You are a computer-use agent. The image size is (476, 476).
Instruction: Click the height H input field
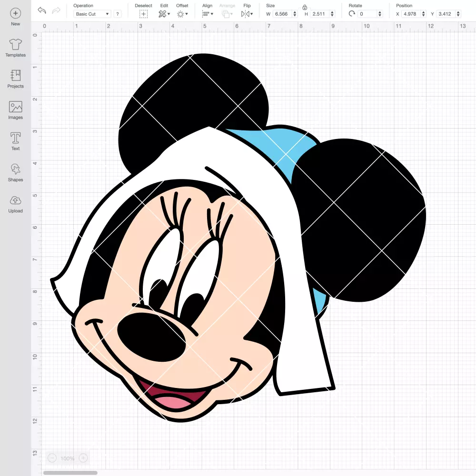(x=320, y=14)
